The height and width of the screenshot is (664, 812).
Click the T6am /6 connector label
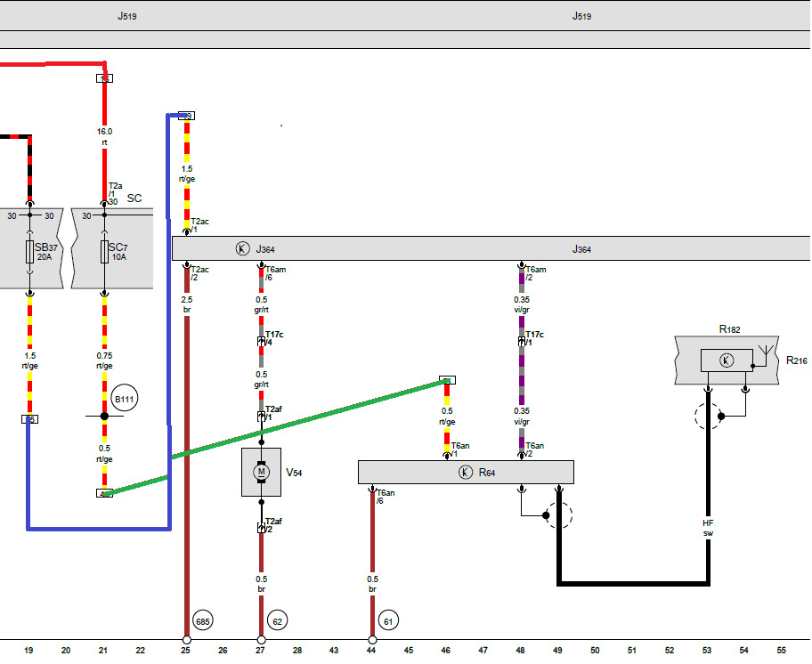(275, 273)
